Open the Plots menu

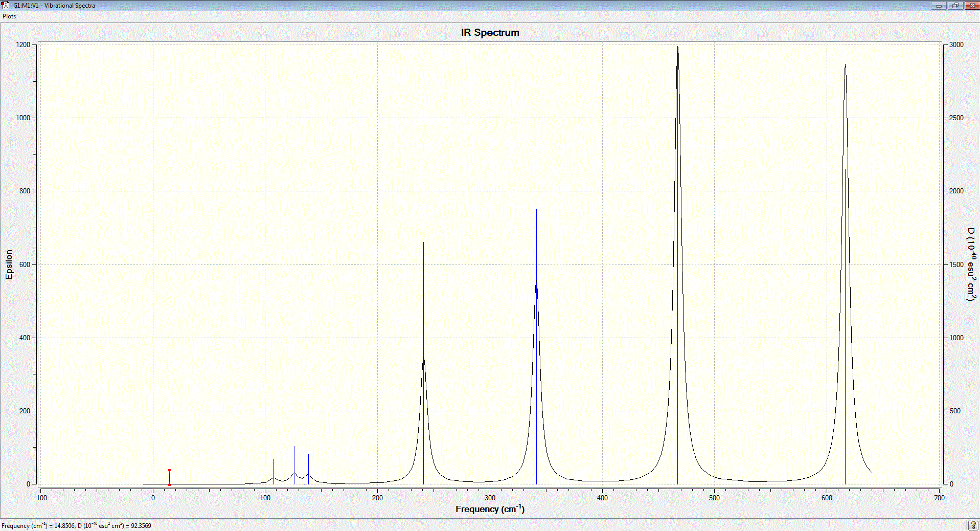(9, 16)
